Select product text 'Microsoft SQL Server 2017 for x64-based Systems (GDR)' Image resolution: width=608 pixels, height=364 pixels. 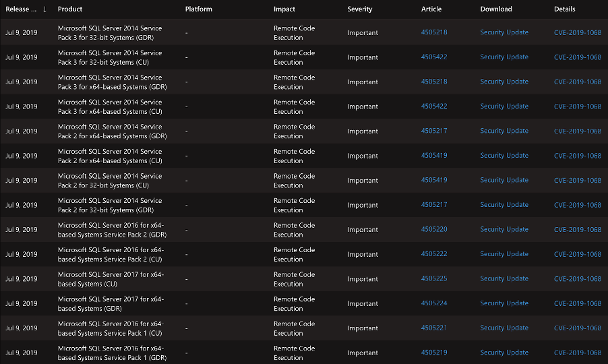click(111, 304)
